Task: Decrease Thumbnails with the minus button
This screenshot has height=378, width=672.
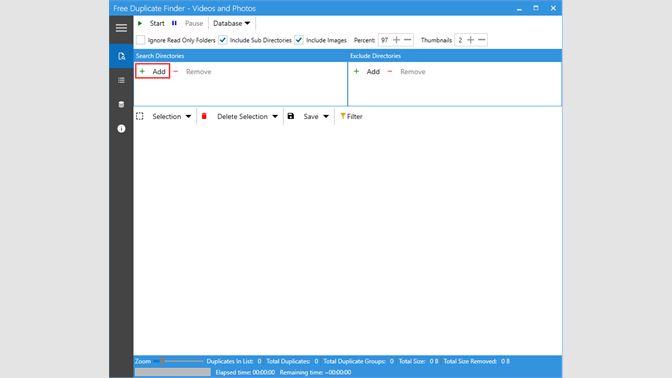Action: pyautogui.click(x=482, y=40)
